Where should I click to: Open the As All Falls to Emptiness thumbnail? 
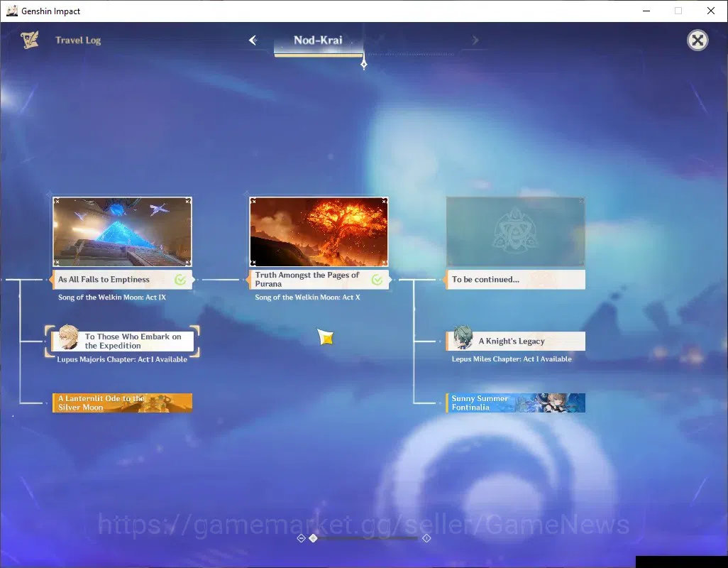(x=122, y=231)
